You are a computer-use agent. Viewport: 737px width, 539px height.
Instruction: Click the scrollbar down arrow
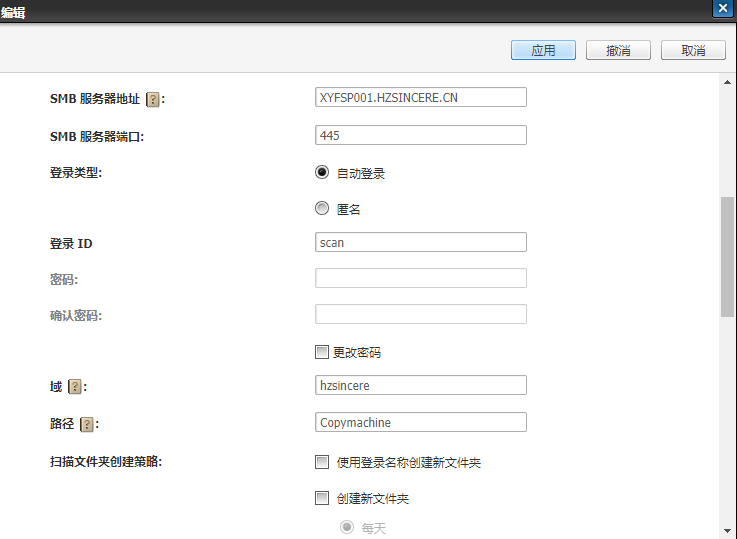point(728,530)
